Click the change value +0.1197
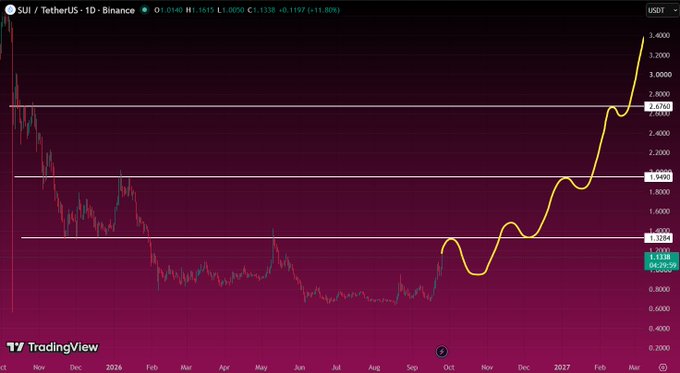 [x=292, y=10]
